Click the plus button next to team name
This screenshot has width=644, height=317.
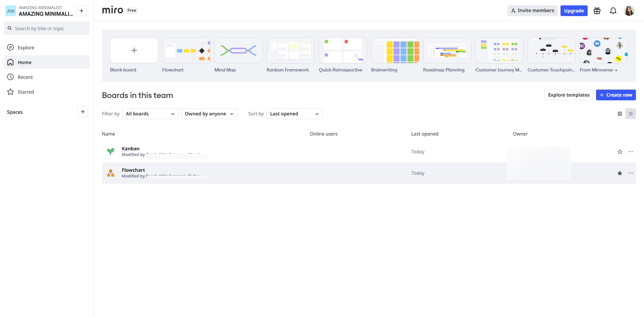point(82,11)
